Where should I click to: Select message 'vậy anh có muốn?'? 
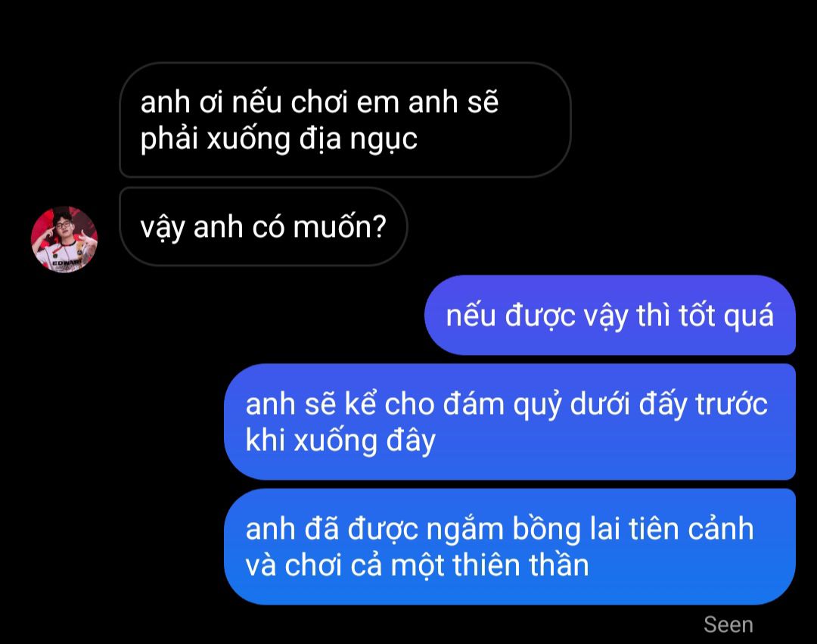[x=263, y=227]
